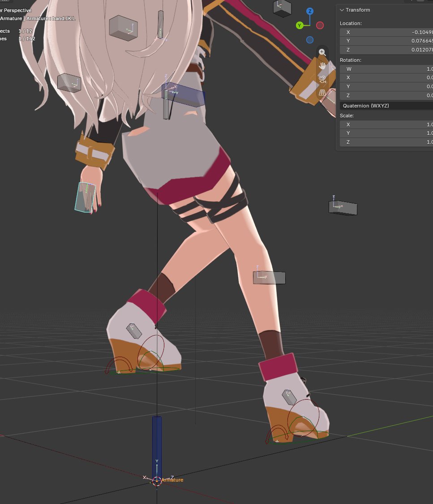Click the blue Z axis gizmo ball

[x=310, y=11]
